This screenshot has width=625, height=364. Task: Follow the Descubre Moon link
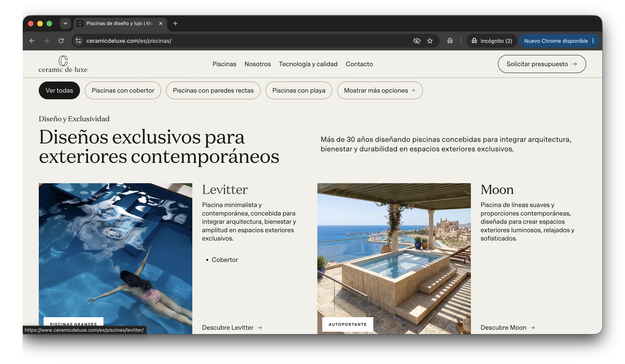[507, 327]
